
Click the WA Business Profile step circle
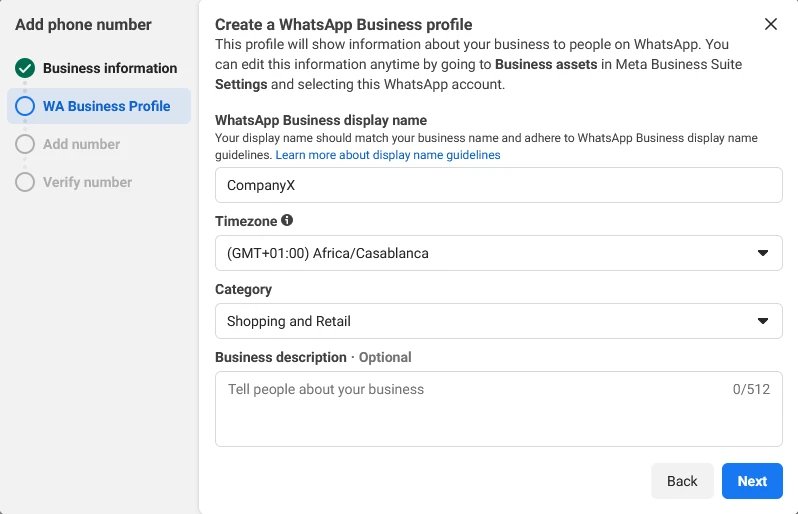tap(25, 106)
